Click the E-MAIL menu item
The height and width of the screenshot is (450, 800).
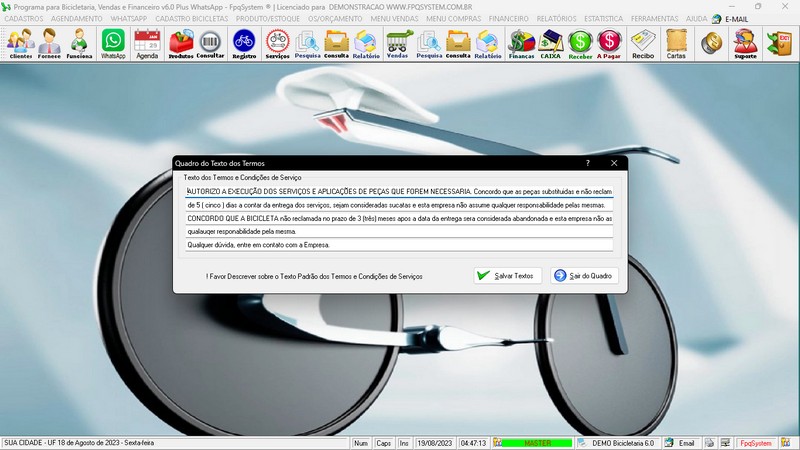[x=730, y=19]
